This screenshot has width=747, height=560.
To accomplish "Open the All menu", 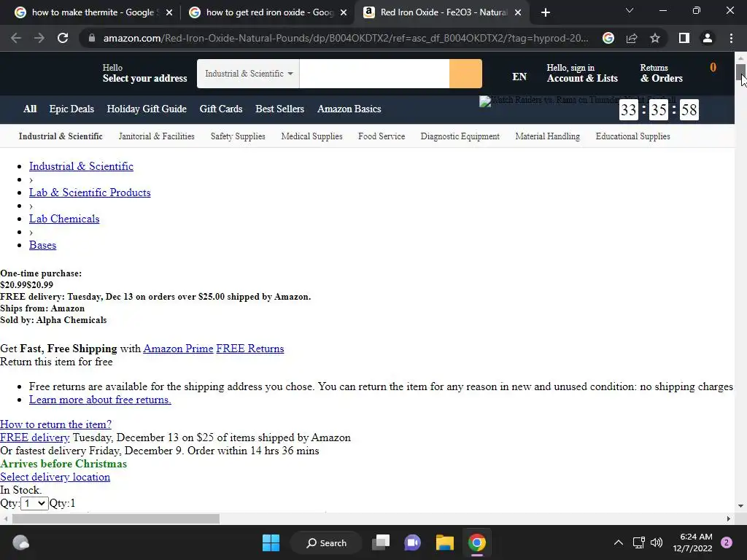I will 30,109.
